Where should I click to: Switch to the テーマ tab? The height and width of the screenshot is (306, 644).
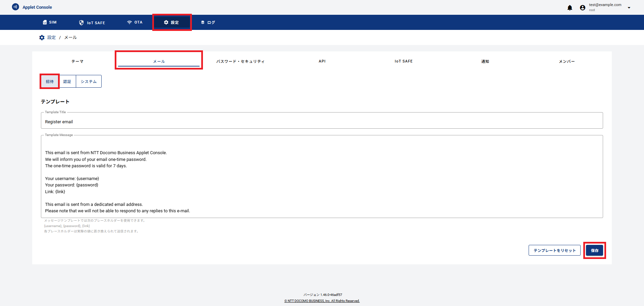(x=77, y=61)
